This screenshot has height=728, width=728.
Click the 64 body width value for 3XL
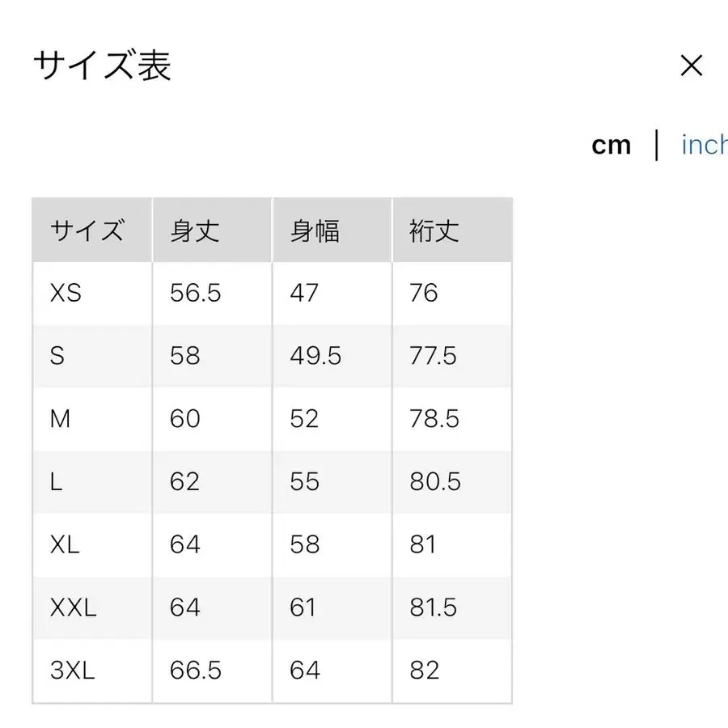point(303,670)
